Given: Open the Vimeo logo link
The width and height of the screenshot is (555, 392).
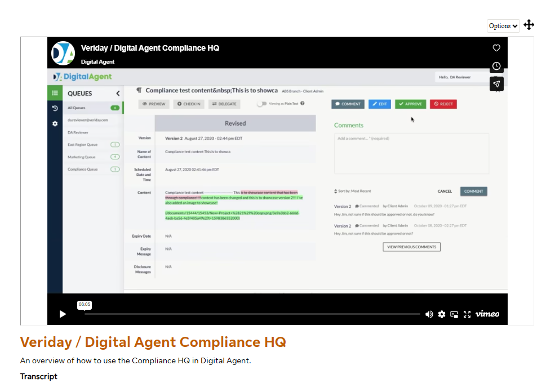Looking at the screenshot, I should [x=487, y=314].
